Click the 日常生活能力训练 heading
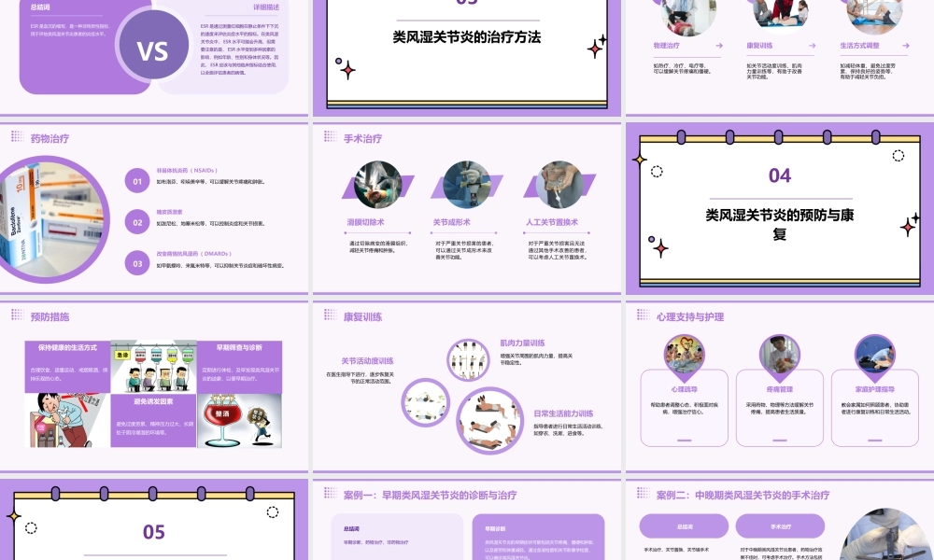This screenshot has width=934, height=560. [563, 413]
